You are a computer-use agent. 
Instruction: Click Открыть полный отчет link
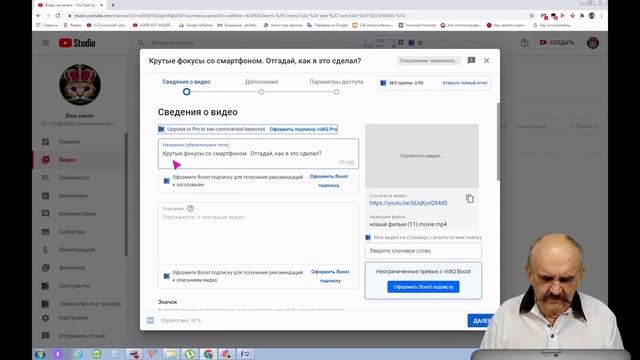(464, 83)
